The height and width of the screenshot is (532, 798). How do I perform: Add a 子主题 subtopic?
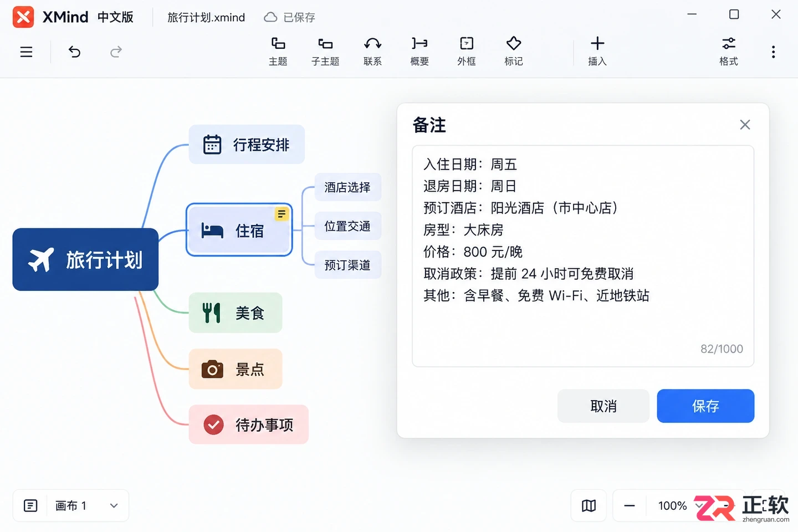pyautogui.click(x=325, y=52)
